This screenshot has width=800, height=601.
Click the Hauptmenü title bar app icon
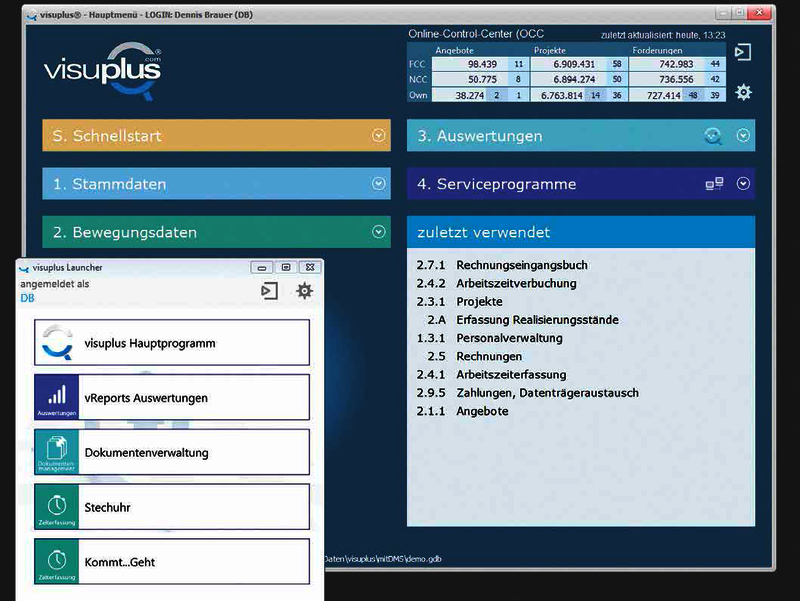32,15
